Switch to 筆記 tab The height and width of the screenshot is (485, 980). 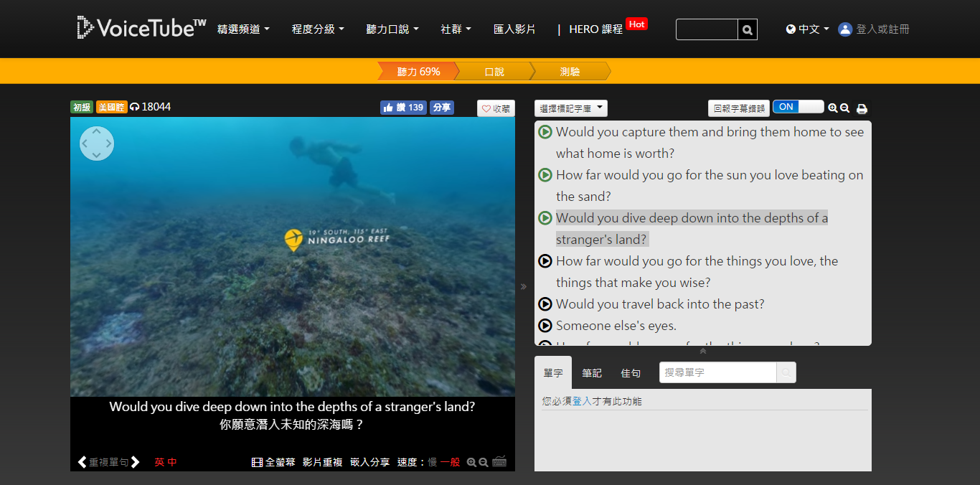(x=592, y=373)
